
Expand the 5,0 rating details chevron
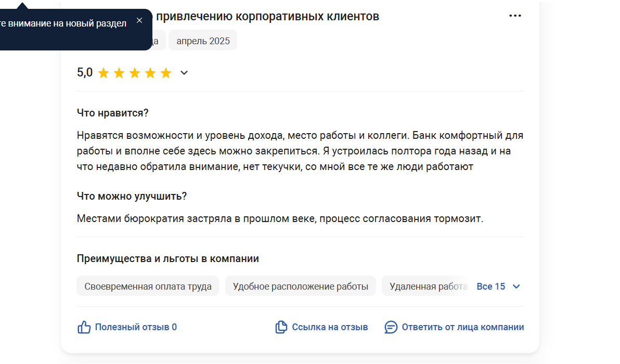184,73
